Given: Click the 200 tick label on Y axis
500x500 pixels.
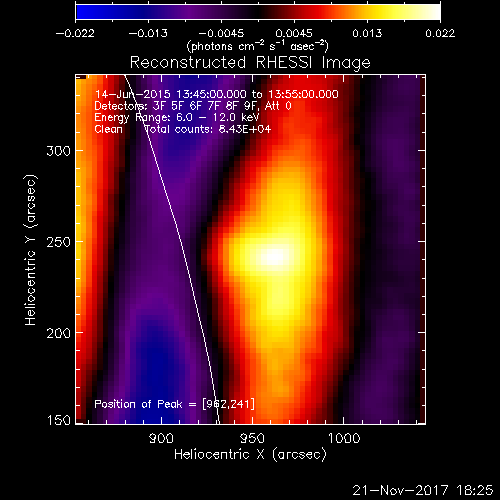Looking at the screenshot, I should pyautogui.click(x=58, y=333).
